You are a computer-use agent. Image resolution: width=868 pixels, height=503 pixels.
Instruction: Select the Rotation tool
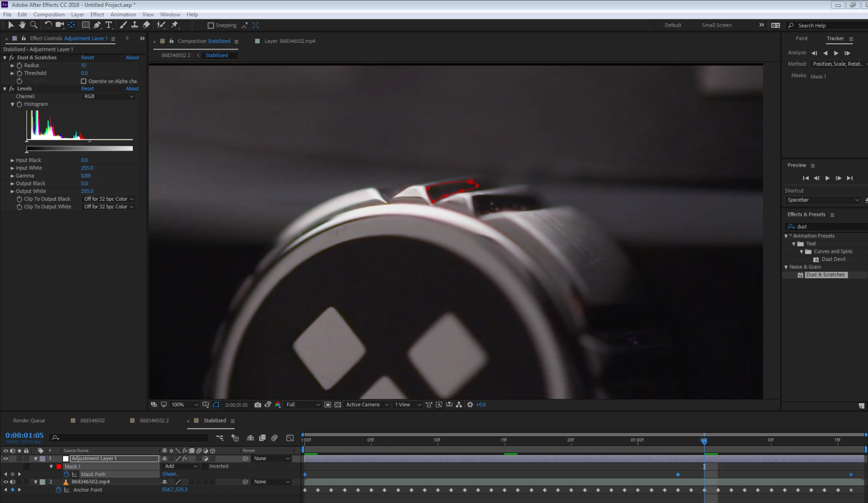[48, 25]
